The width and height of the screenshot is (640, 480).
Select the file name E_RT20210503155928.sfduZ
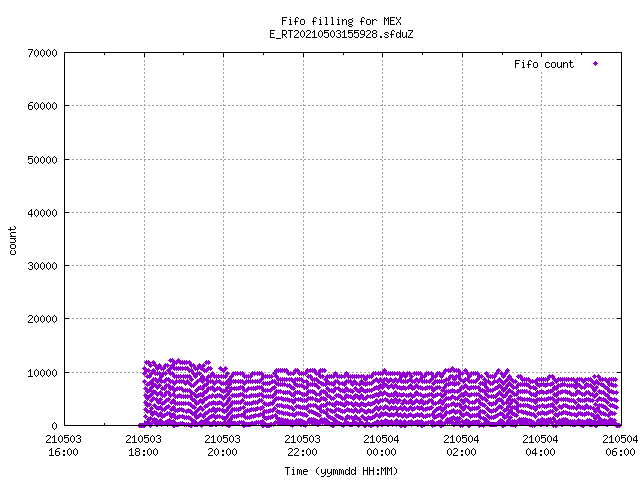point(341,34)
